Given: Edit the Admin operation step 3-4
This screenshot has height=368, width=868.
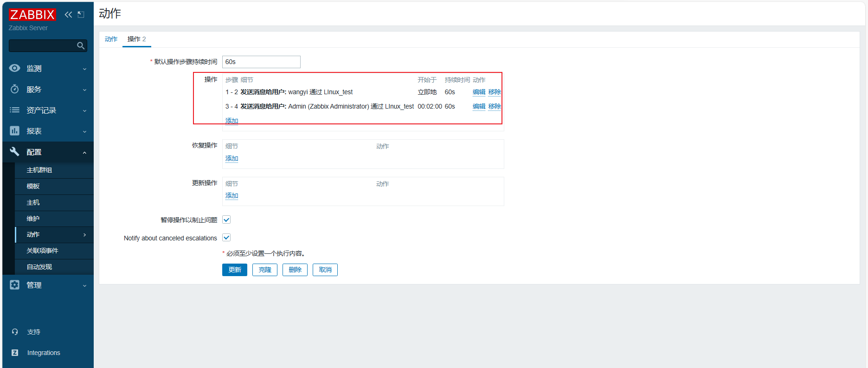Looking at the screenshot, I should click(479, 106).
